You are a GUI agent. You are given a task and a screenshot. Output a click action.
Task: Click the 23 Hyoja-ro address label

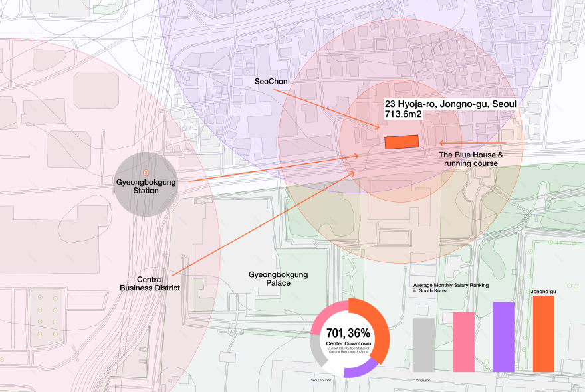[x=450, y=109]
